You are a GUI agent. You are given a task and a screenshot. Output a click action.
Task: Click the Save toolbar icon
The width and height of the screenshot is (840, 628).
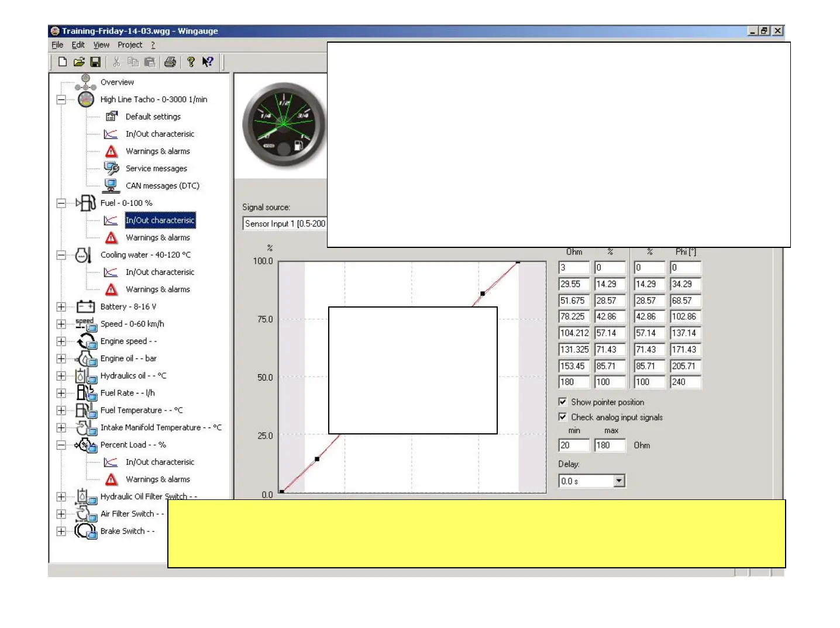(95, 62)
